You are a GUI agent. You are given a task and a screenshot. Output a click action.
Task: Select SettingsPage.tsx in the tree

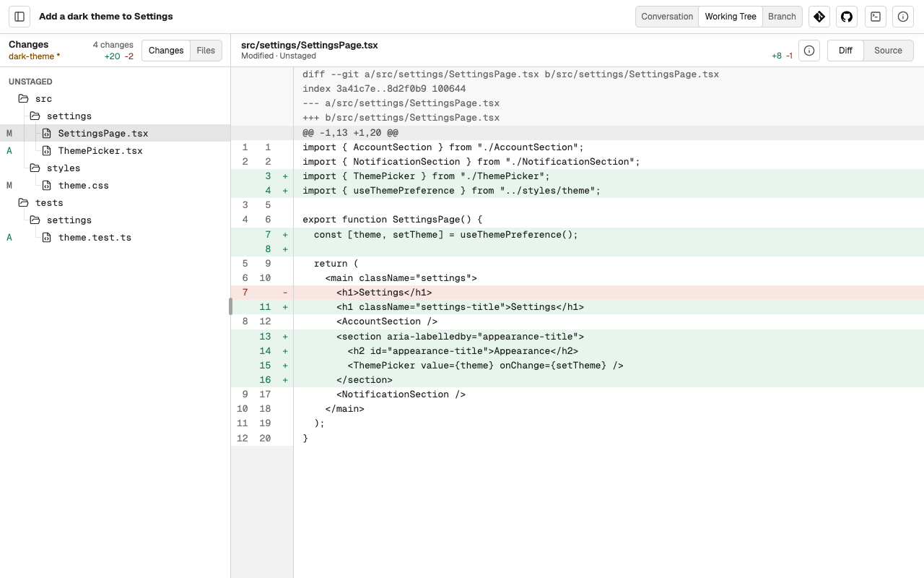(x=115, y=133)
